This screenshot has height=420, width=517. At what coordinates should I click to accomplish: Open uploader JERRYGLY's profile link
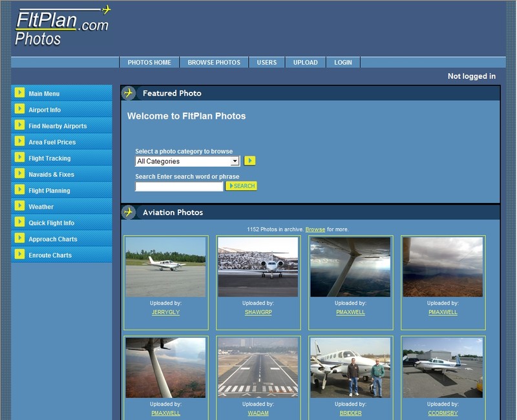click(165, 312)
